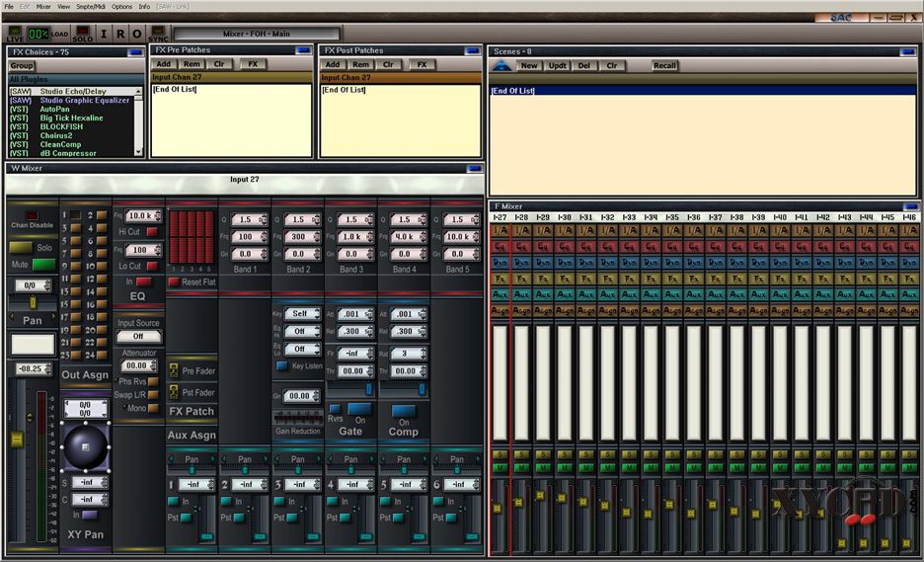Turn on the Gate On switch
This screenshot has width=924, height=562.
pyautogui.click(x=359, y=409)
